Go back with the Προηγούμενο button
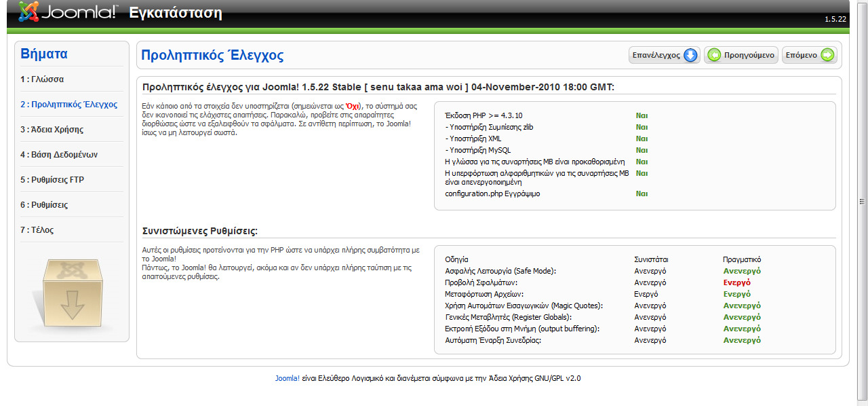 [741, 55]
